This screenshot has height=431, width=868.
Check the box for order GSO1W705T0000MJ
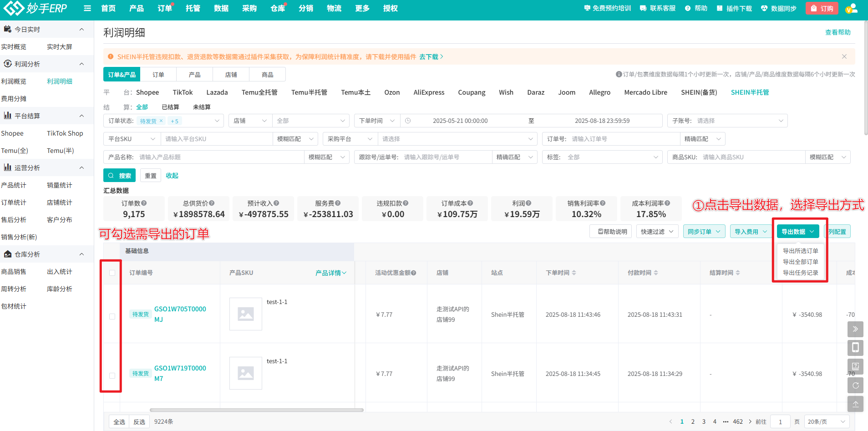(112, 316)
